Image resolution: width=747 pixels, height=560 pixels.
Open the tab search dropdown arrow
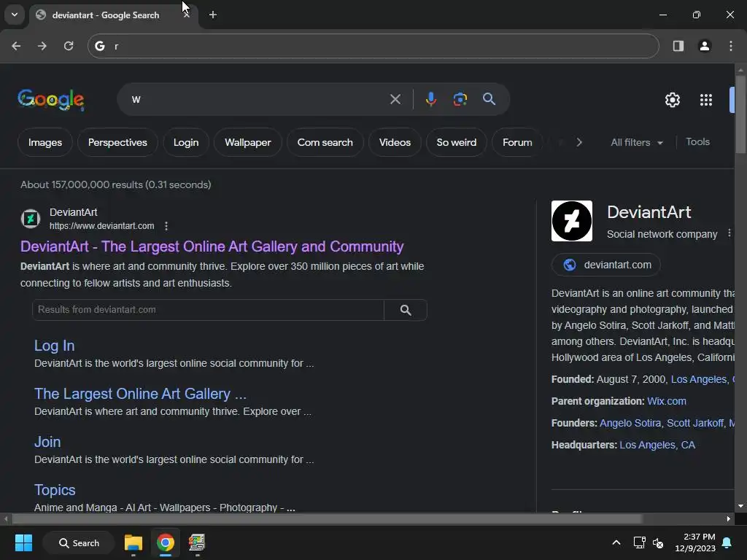[x=15, y=15]
